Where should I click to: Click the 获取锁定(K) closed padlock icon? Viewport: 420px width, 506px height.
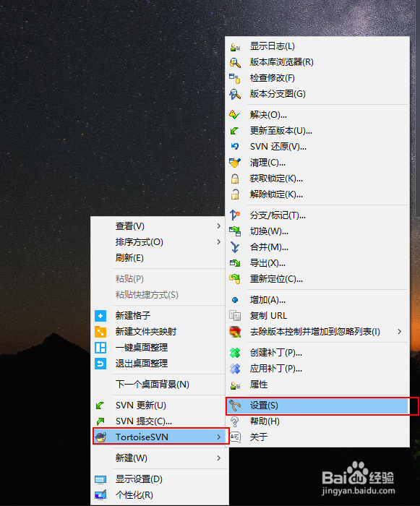click(x=235, y=179)
